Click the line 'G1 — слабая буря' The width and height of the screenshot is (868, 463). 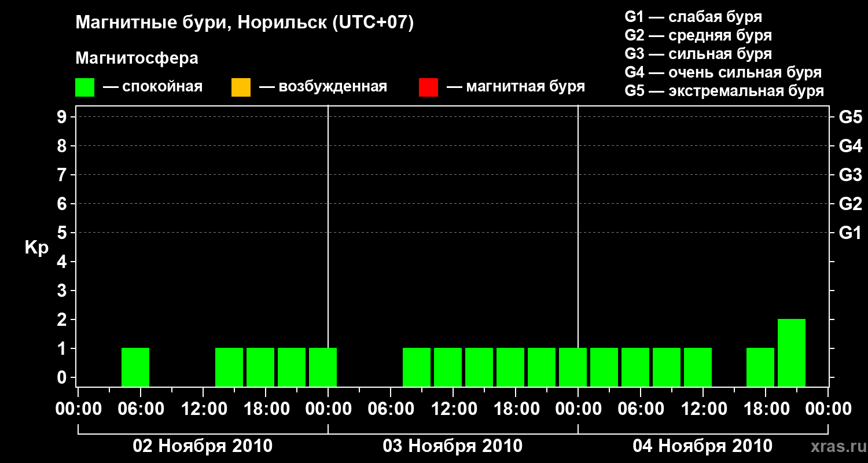click(x=693, y=17)
